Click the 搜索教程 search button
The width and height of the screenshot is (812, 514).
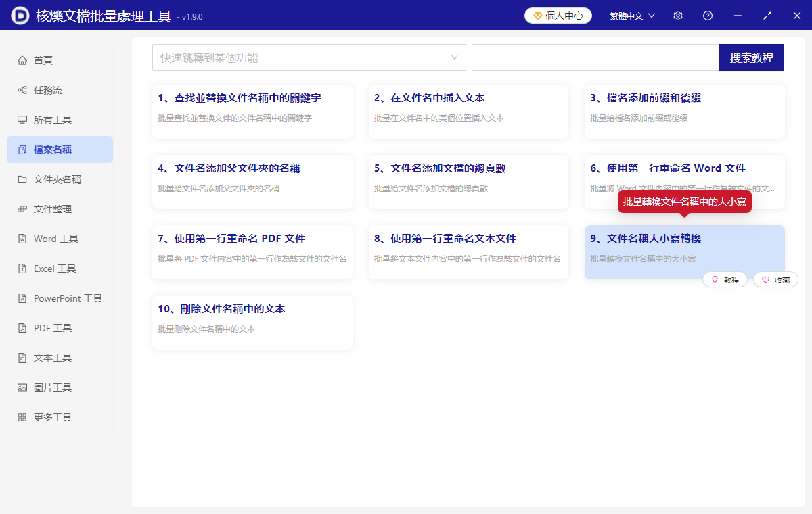751,57
